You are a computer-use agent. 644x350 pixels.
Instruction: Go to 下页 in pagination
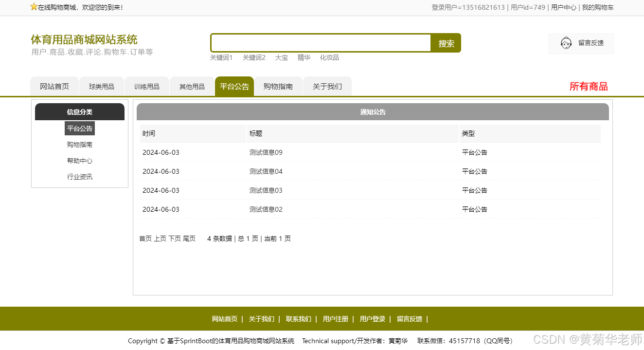click(x=175, y=239)
